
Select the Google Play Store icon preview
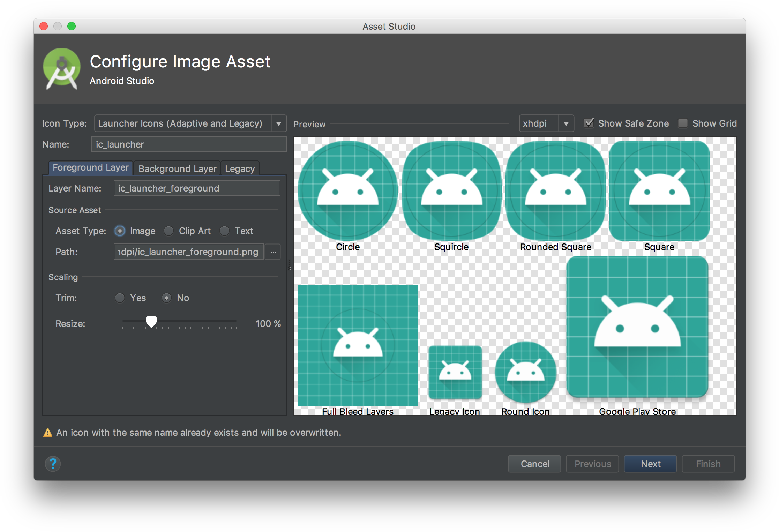pyautogui.click(x=637, y=327)
